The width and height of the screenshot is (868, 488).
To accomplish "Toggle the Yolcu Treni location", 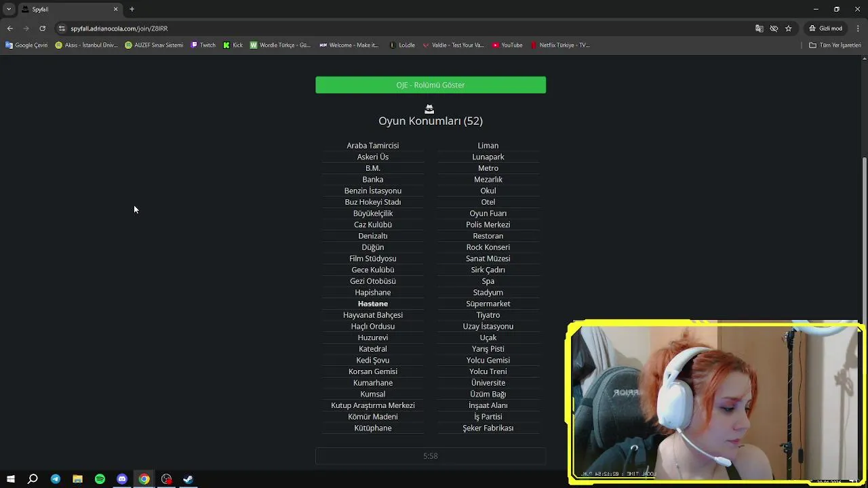I will click(488, 371).
